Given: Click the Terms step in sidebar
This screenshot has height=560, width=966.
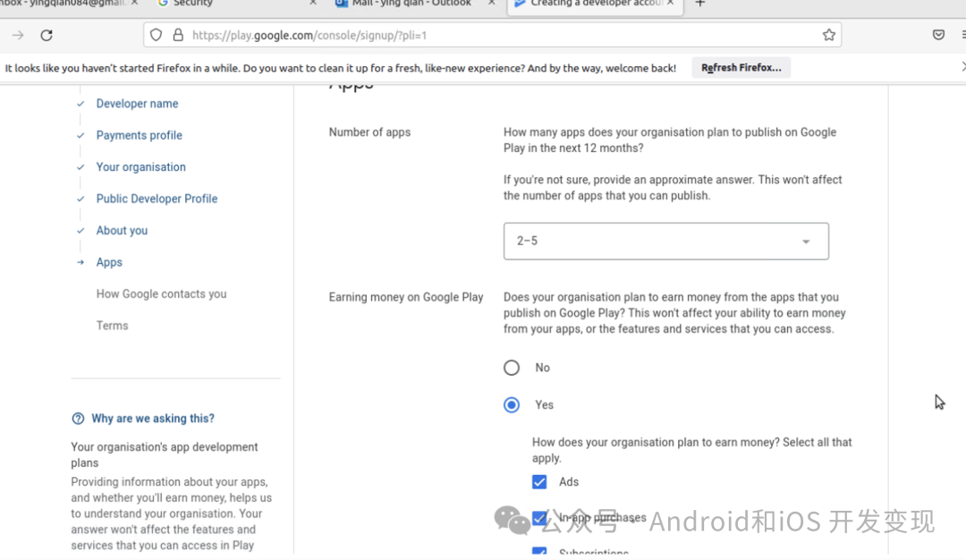Looking at the screenshot, I should (x=112, y=326).
